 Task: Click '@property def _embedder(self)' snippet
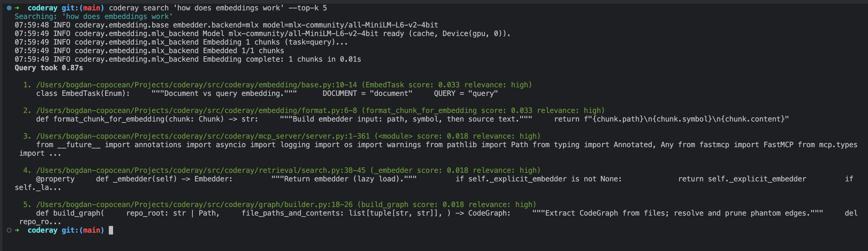[x=106, y=179]
